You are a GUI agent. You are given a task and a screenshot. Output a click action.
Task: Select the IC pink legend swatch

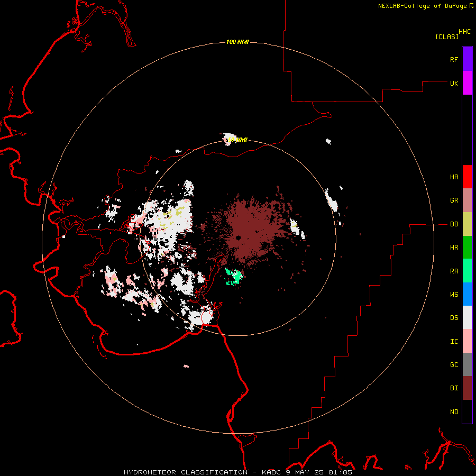[467, 341]
